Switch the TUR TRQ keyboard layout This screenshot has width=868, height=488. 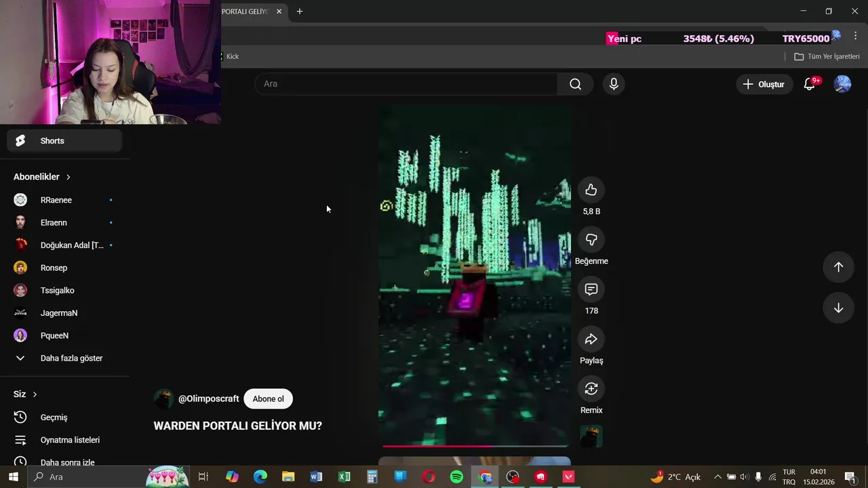(789, 477)
